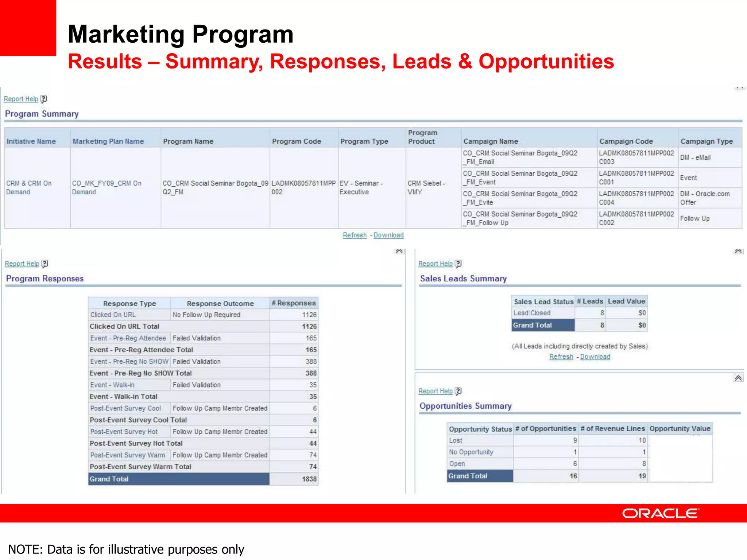Collapse the Program Responses section
The image size is (747, 560).
tap(399, 251)
